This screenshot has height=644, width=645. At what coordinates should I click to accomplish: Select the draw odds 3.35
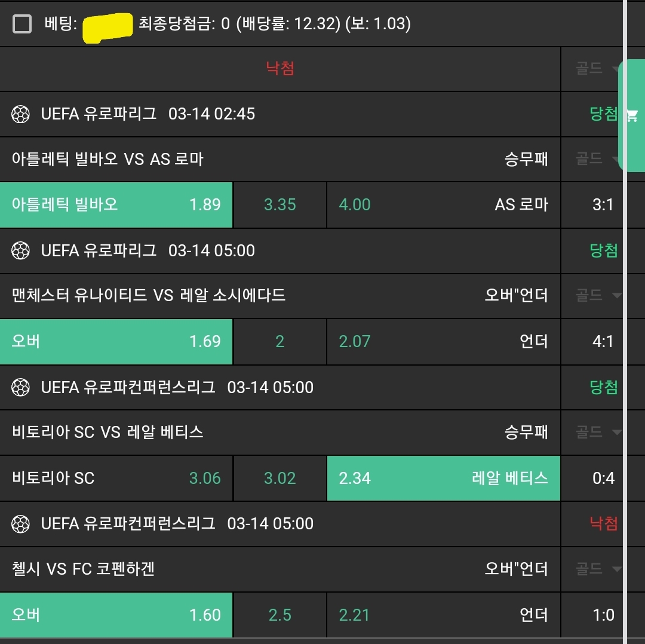point(279,205)
